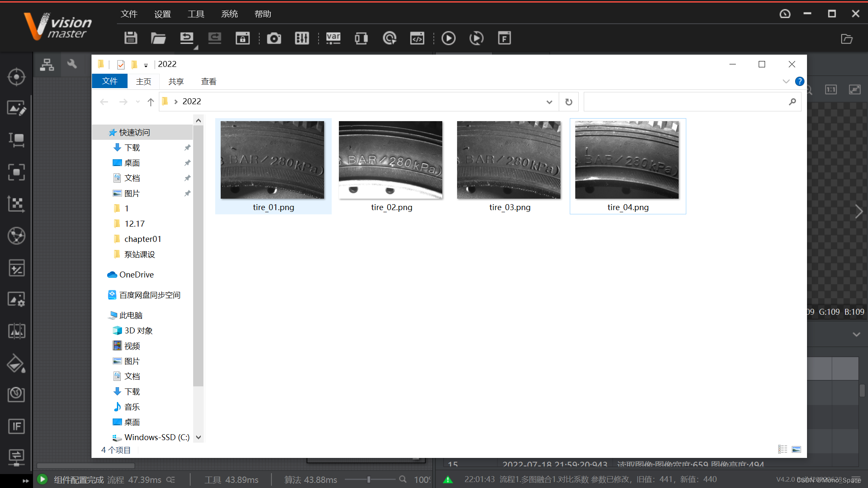
Task: Click the camera management icon
Action: [274, 38]
